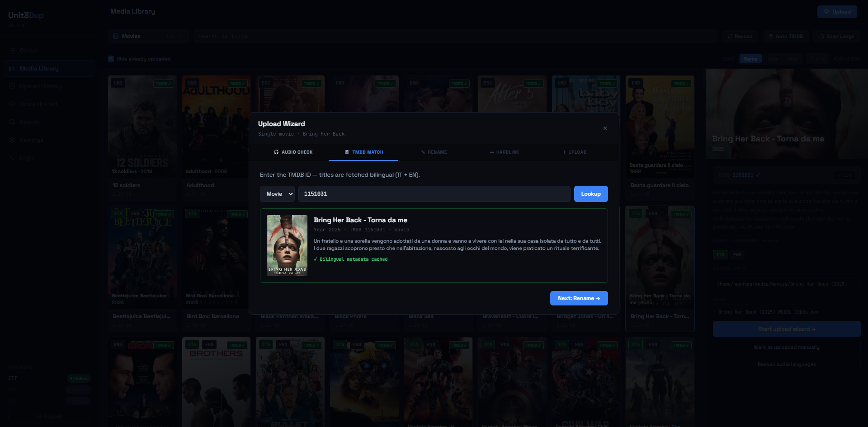868x427 pixels.
Task: View Logs via the sidebar icon
Action: tap(26, 157)
